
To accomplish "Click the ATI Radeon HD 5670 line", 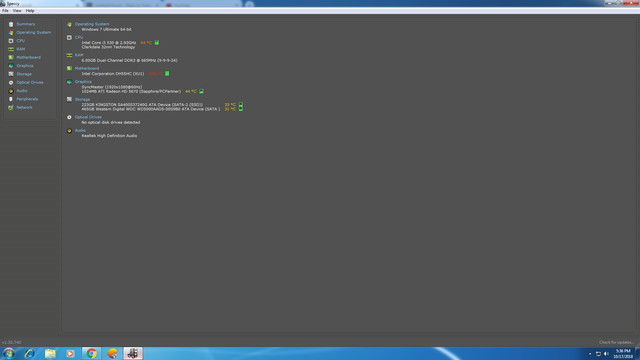I will [131, 91].
